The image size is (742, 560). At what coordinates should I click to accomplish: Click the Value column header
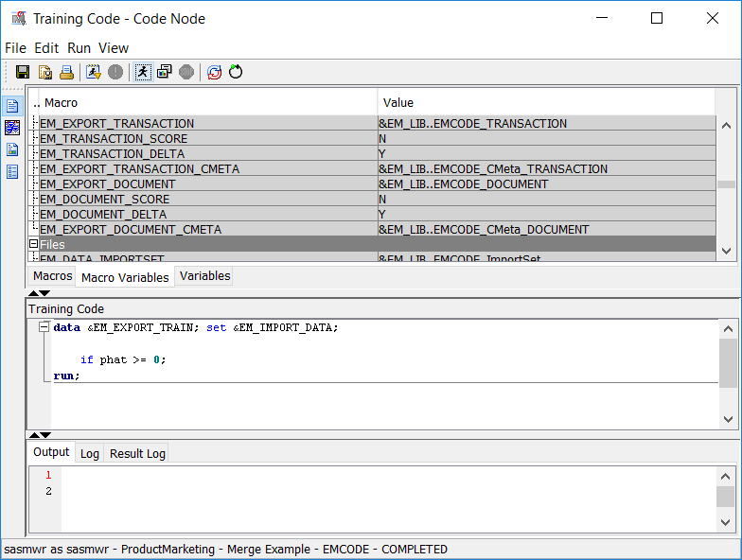click(547, 102)
